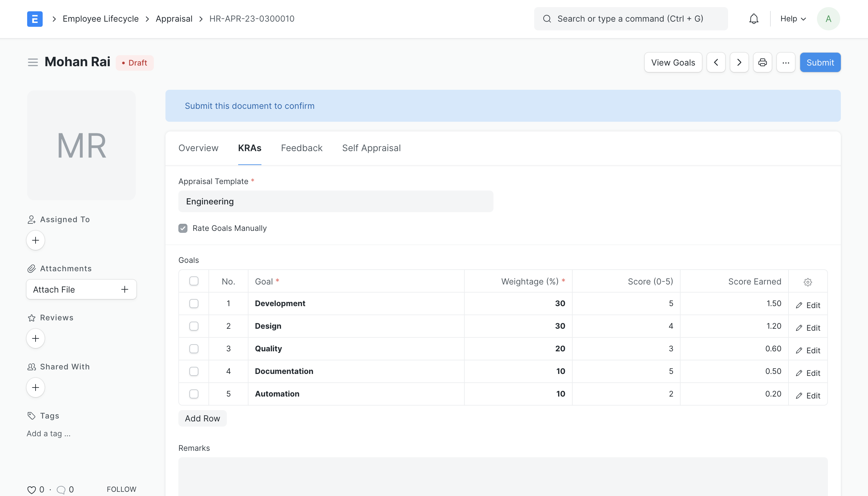
Task: Switch to the Feedback tab
Action: tap(302, 148)
